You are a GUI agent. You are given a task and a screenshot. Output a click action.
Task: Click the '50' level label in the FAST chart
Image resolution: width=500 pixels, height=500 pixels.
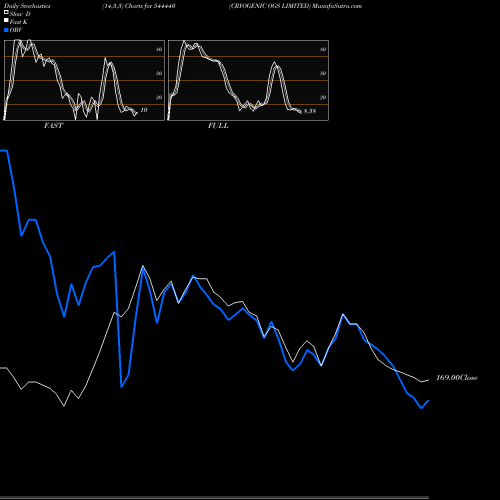click(x=159, y=73)
